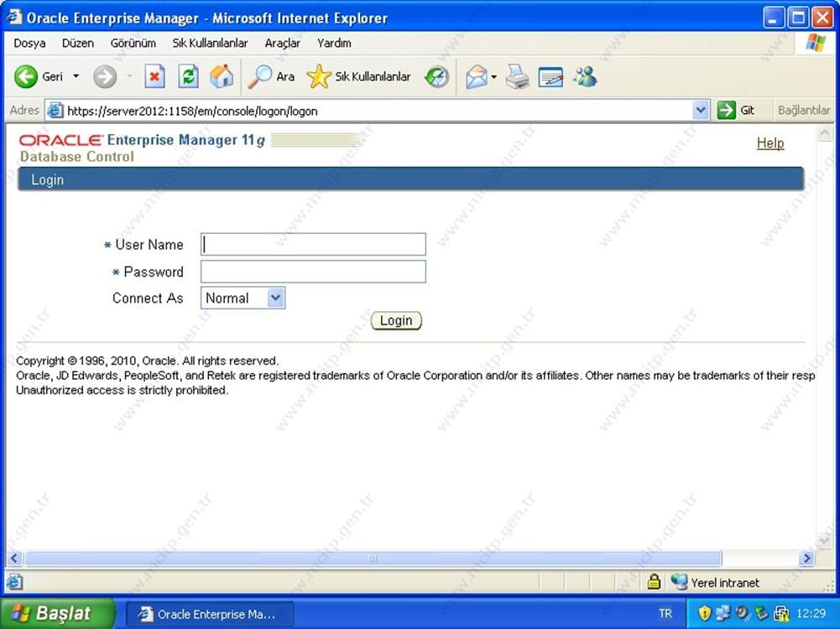Click the Back (Geri) arrow icon
Image resolution: width=840 pixels, height=629 pixels.
click(26, 77)
